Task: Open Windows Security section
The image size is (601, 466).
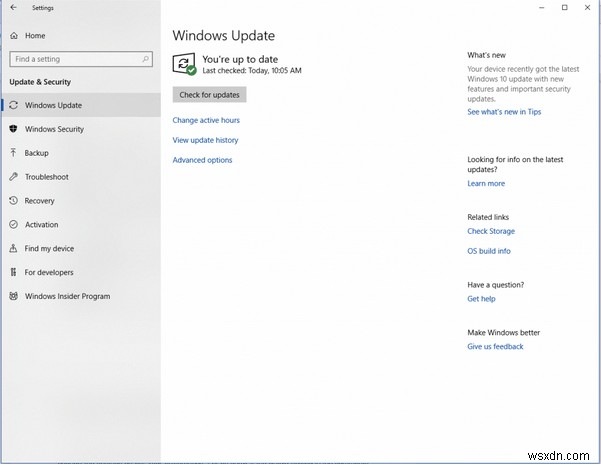Action: (x=81, y=129)
